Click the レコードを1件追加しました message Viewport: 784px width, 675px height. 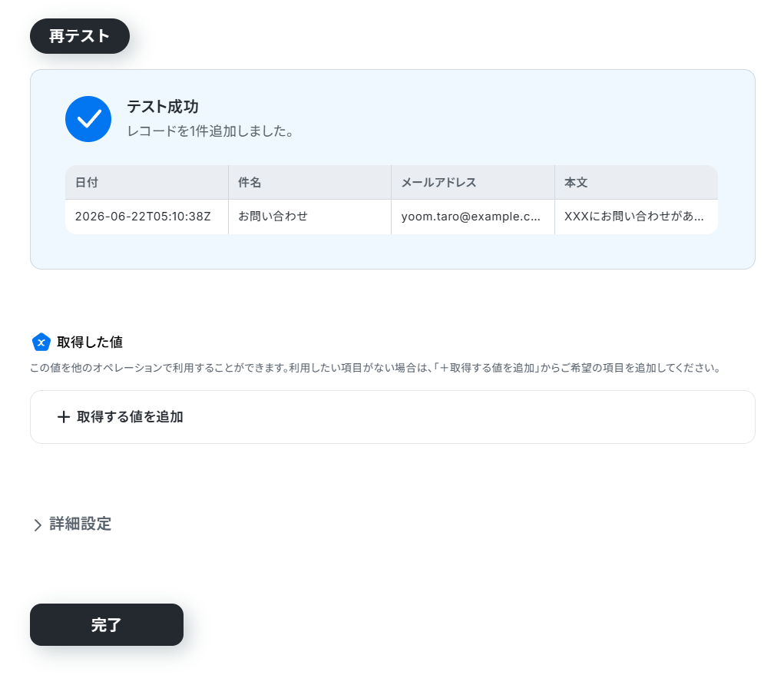pyautogui.click(x=210, y=131)
